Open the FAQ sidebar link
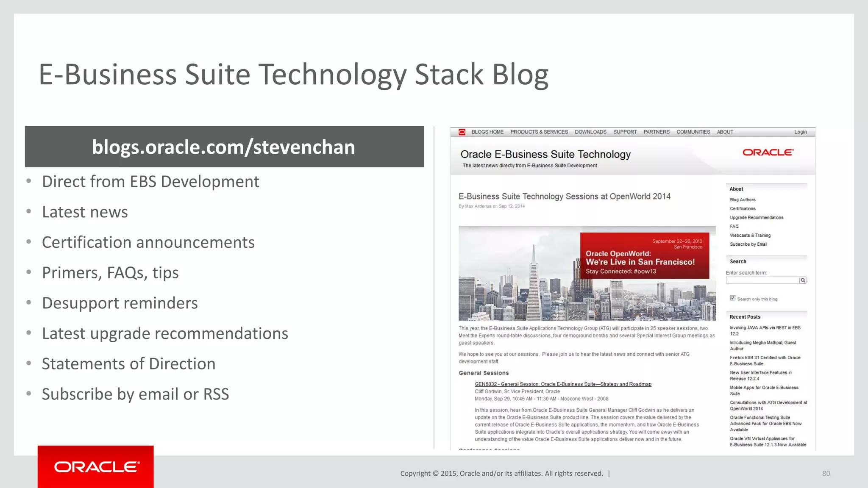868x488 pixels. (x=734, y=227)
